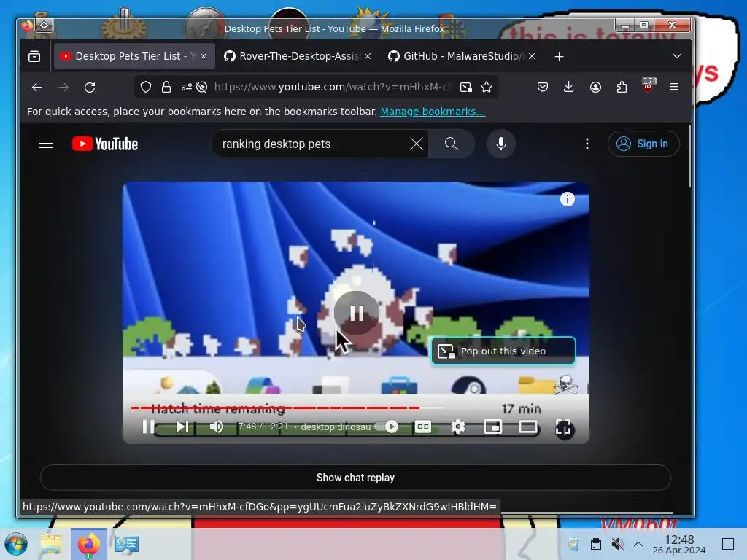Close the GitHub MalwareStudio tab

[x=532, y=56]
